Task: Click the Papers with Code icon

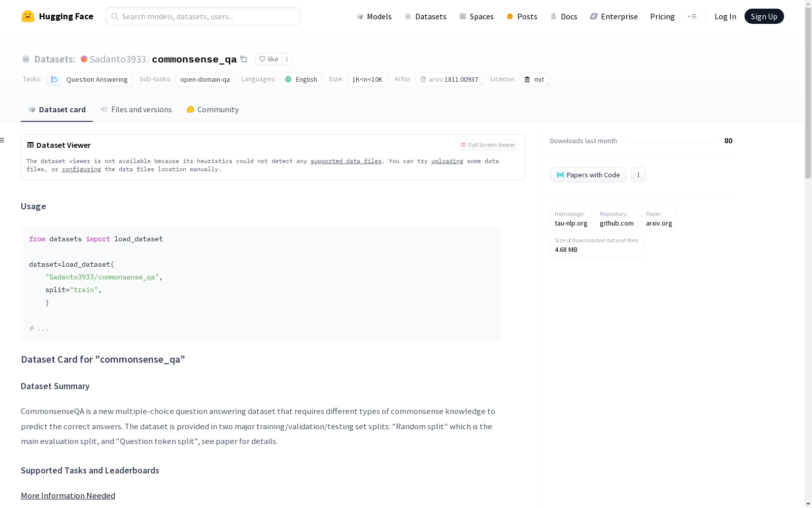Action: [x=560, y=175]
